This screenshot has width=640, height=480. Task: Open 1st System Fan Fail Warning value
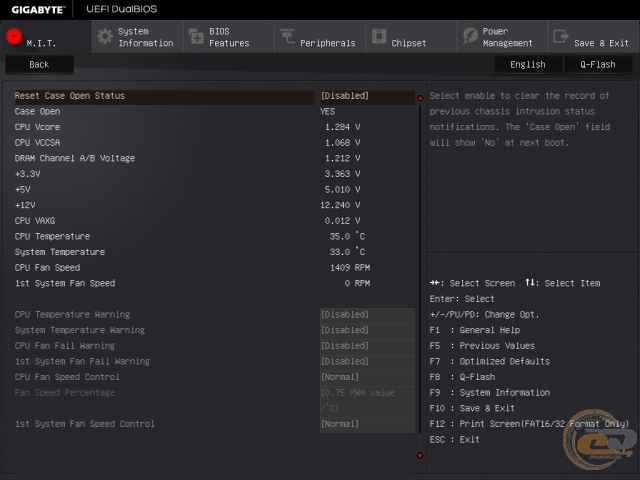[367, 361]
